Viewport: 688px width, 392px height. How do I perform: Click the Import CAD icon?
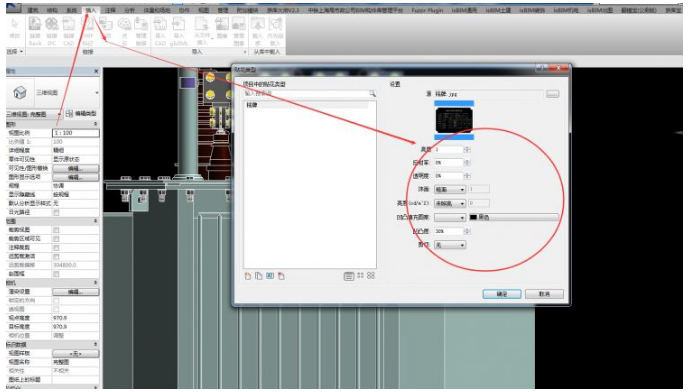pos(160,25)
